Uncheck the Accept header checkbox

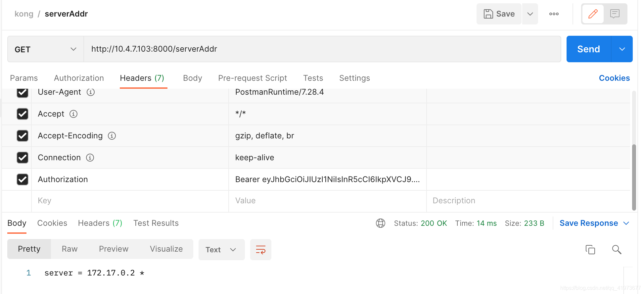tap(23, 114)
